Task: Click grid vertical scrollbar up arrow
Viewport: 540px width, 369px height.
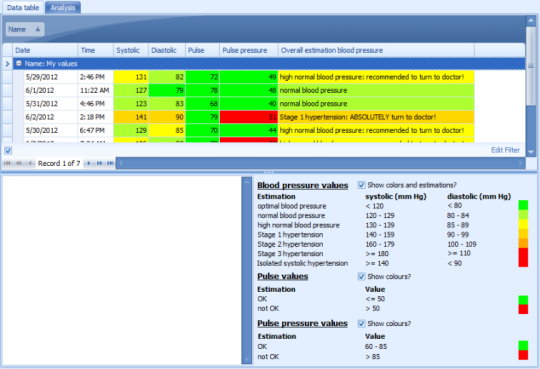Action: tap(531, 21)
